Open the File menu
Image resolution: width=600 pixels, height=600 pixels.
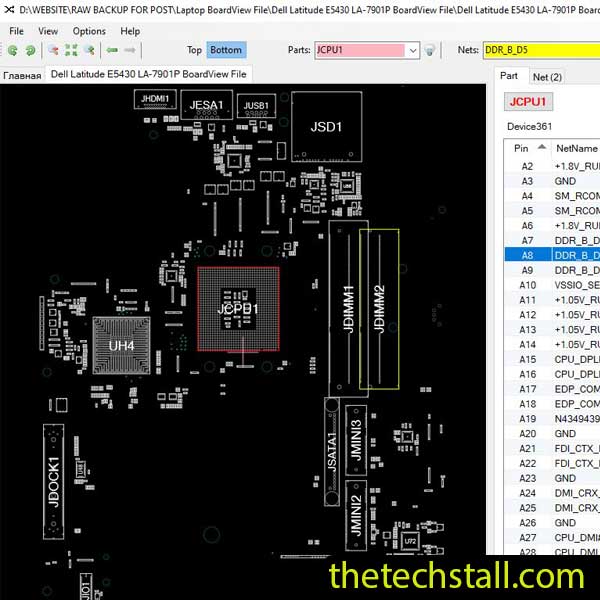16,31
